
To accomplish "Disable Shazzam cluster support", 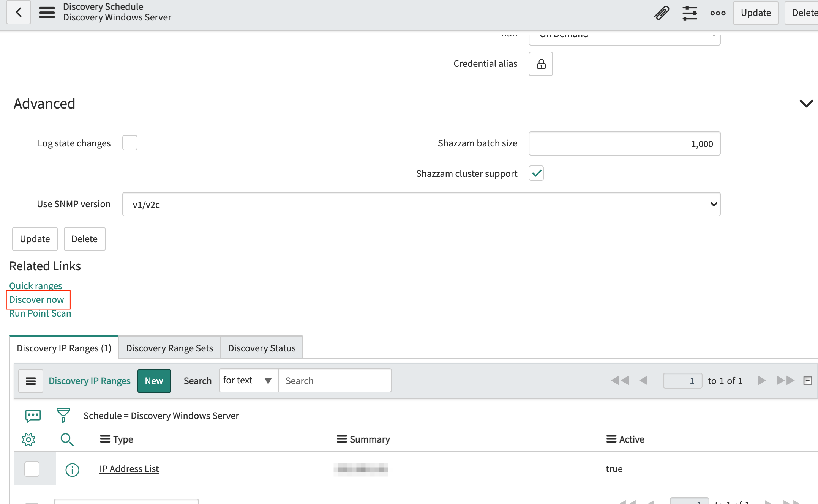I will (536, 173).
